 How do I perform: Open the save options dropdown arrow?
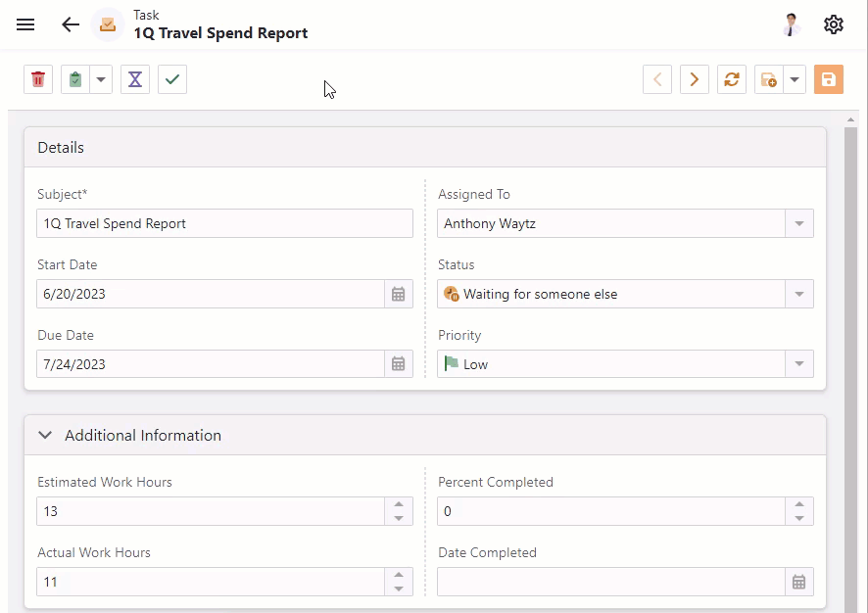[x=795, y=79]
